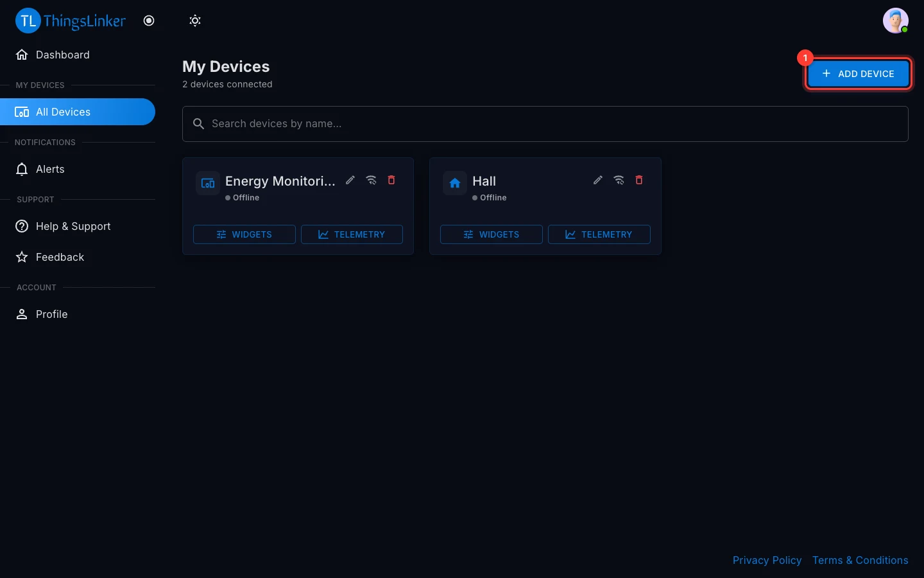The height and width of the screenshot is (578, 924).
Task: Open Telemetry for Hall device
Action: [x=599, y=234]
